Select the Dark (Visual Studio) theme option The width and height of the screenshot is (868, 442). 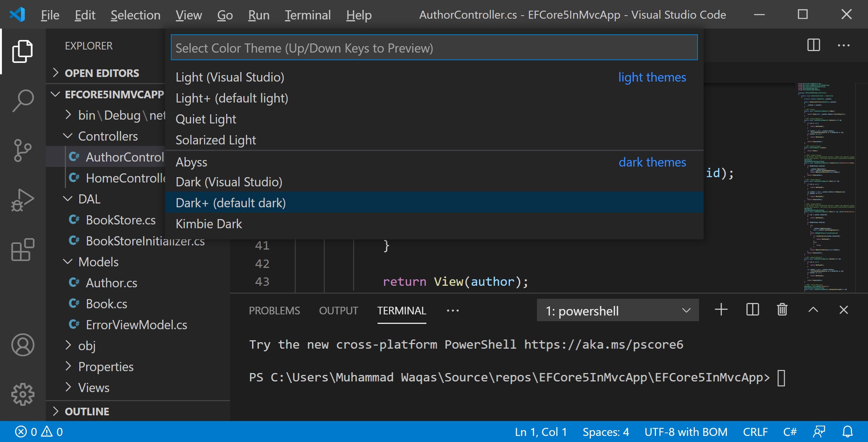tap(228, 182)
